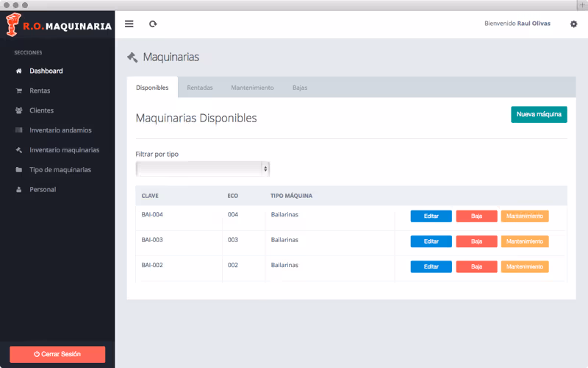This screenshot has width=588, height=368.
Task: Click the CLAVE column header
Action: (x=150, y=196)
